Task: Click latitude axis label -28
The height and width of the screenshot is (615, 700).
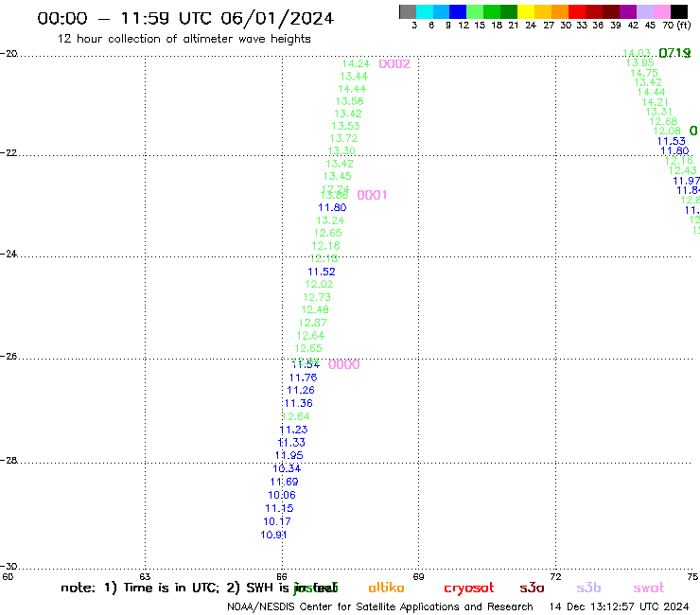Action: pyautogui.click(x=9, y=460)
